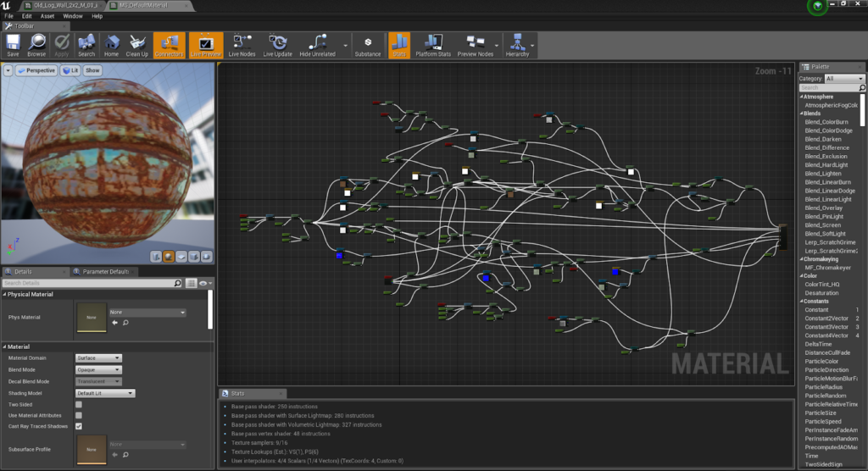Set preview mesh to sphere

pyautogui.click(x=169, y=257)
